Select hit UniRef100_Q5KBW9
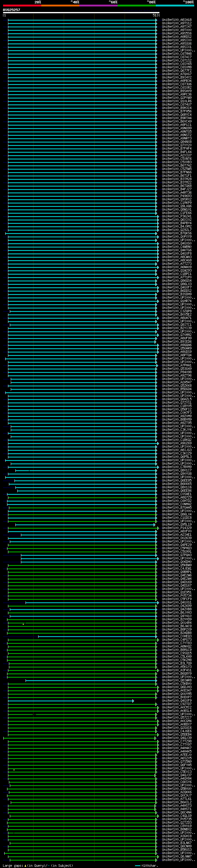 pos(177,565)
